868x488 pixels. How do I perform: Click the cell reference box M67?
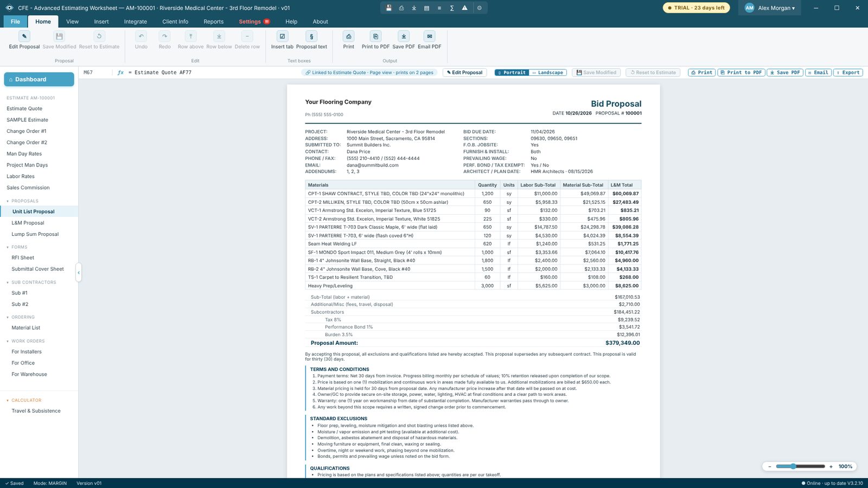(x=95, y=73)
